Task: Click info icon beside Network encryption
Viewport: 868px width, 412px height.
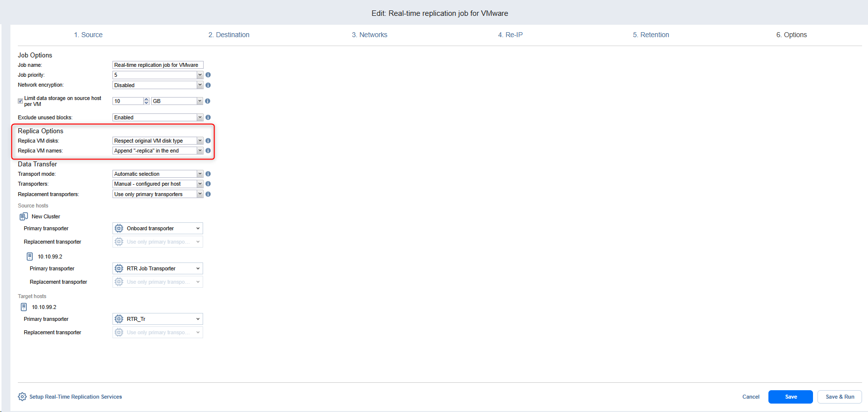Action: pyautogui.click(x=208, y=85)
